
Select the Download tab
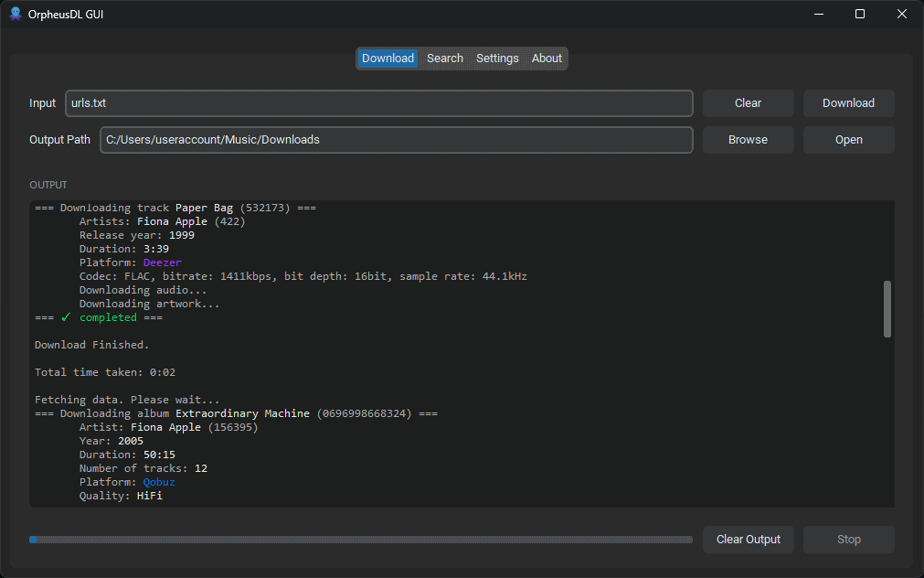pyautogui.click(x=388, y=58)
